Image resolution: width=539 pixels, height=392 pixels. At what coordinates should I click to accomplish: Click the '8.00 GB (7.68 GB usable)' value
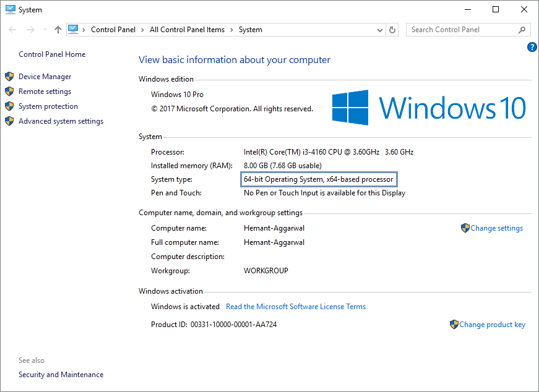(283, 166)
